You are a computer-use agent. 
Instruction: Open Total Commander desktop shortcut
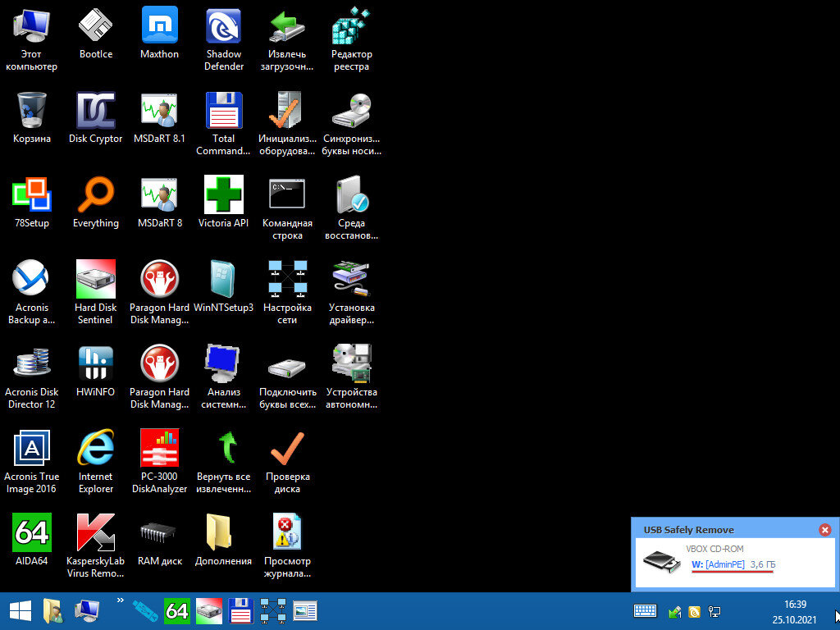224,124
